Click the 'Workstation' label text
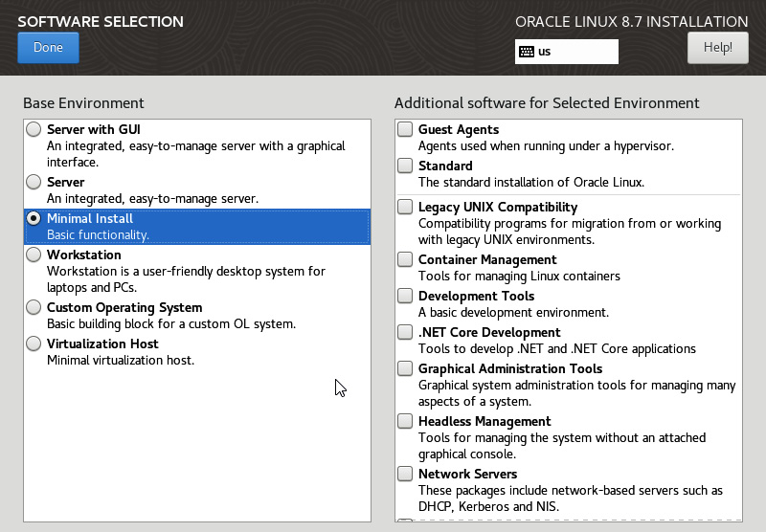The height and width of the screenshot is (532, 766). [84, 255]
